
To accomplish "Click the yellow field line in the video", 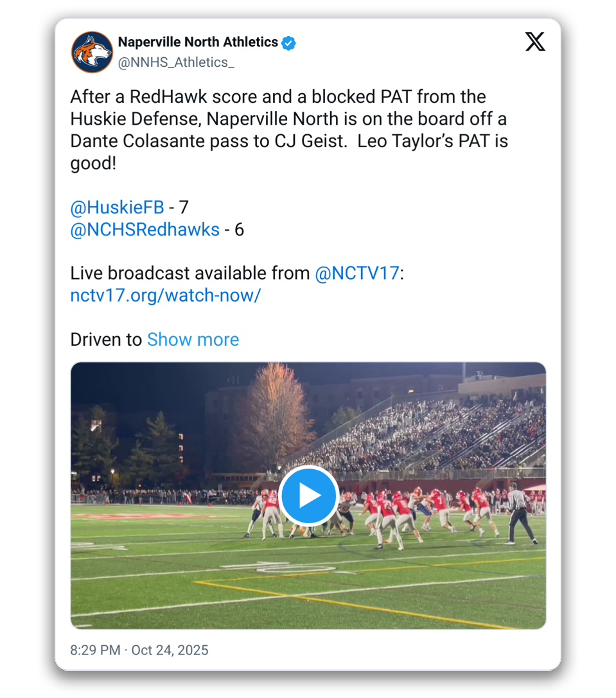I will pos(360,603).
